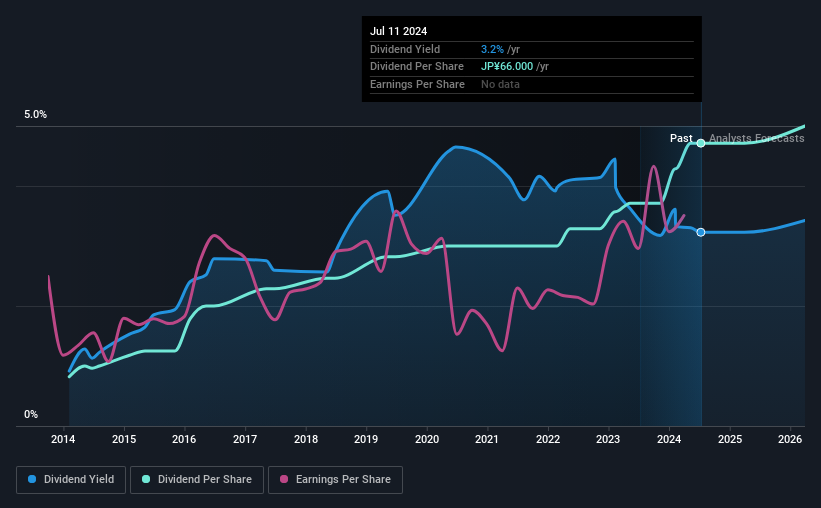The image size is (821, 508).
Task: Click the 2025 x-axis label
Action: point(730,439)
